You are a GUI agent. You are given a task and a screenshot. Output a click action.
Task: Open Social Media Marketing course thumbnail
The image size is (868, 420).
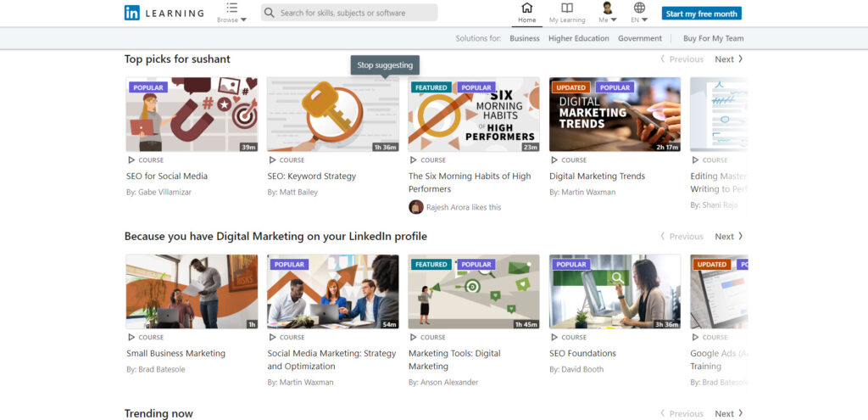pos(332,291)
